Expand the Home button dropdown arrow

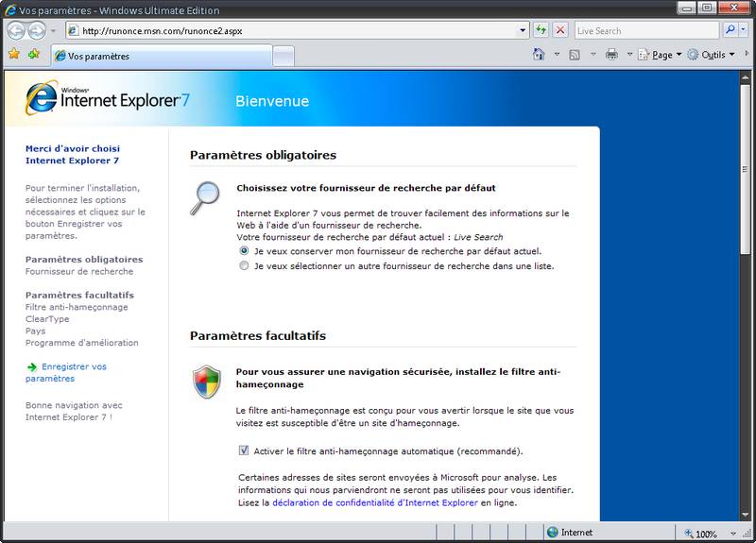[557, 55]
